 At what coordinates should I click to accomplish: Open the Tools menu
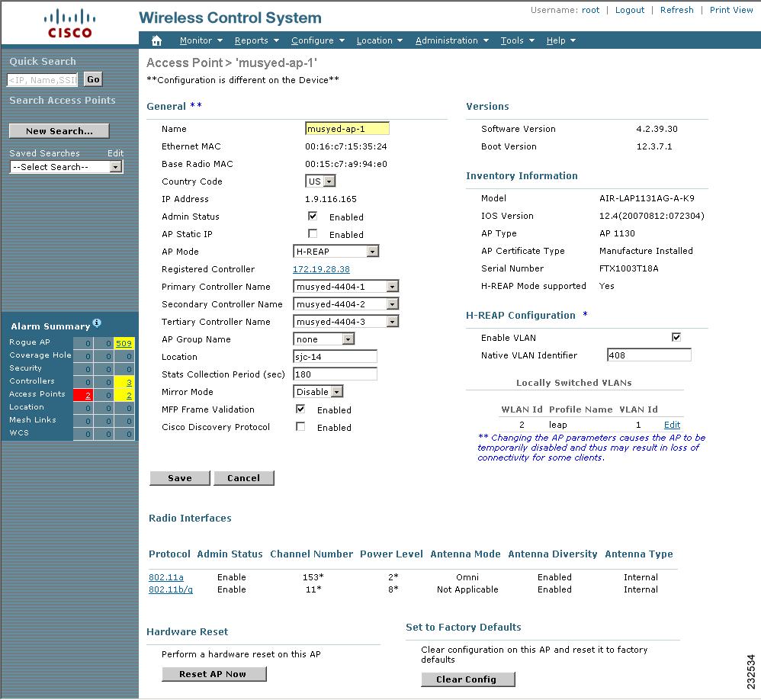click(x=517, y=40)
